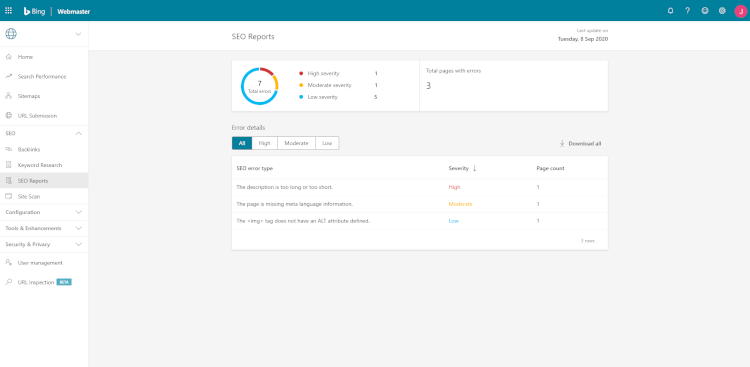Open the help question mark icon

point(687,11)
